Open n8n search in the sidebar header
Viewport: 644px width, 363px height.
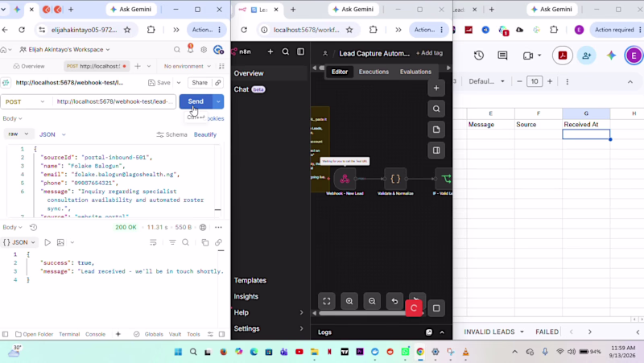point(286,52)
